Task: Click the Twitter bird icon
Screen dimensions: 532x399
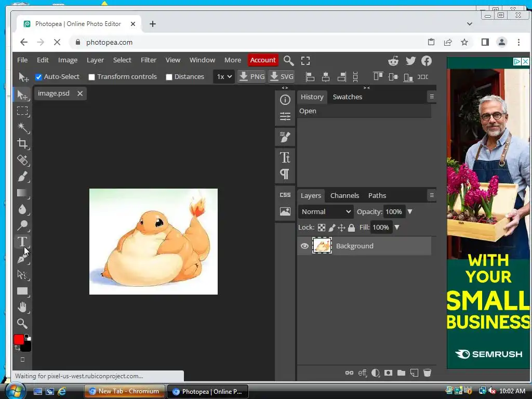Action: point(410,61)
